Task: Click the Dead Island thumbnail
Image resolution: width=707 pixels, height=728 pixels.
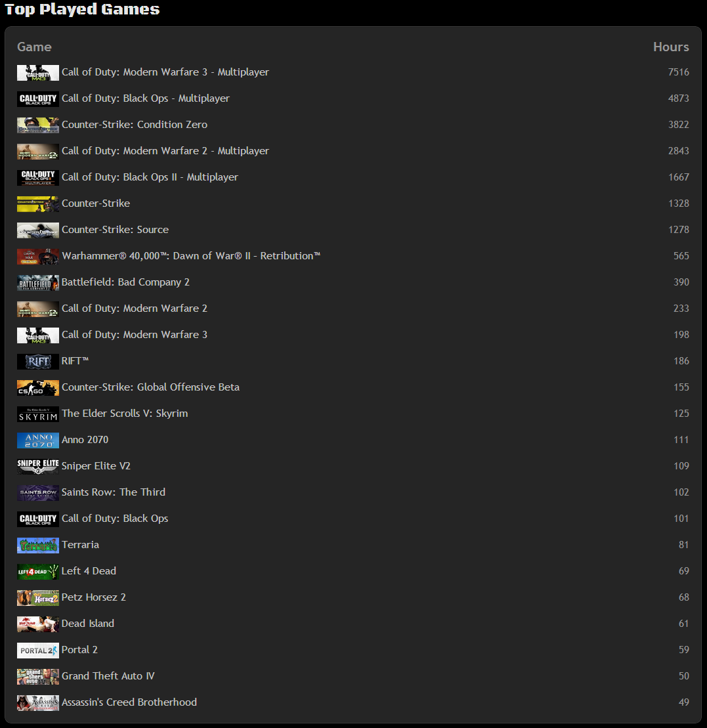Action: [38, 624]
